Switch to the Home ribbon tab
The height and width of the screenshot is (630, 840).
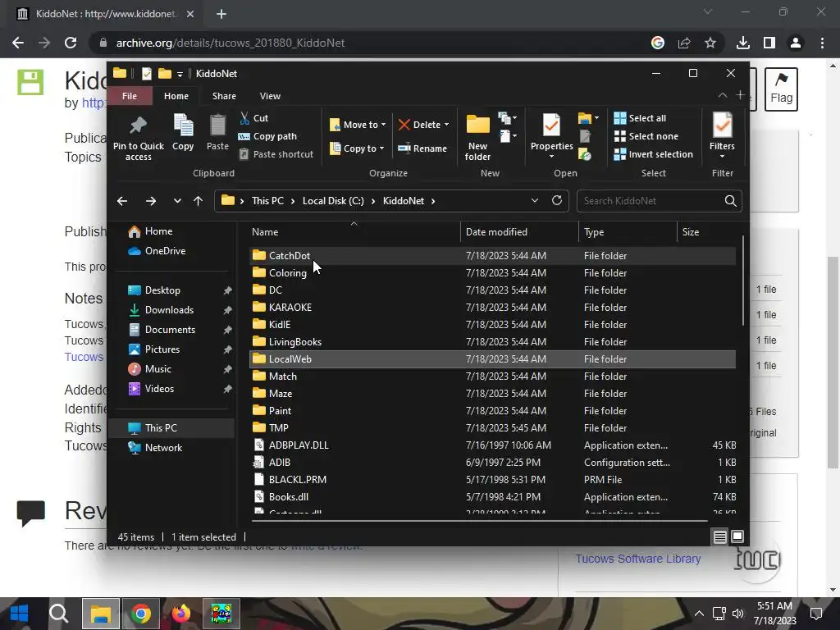pos(176,96)
